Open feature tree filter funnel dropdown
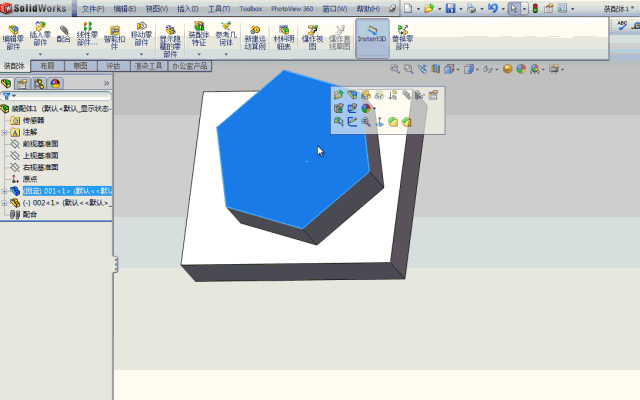640x400 pixels. pyautogui.click(x=9, y=96)
